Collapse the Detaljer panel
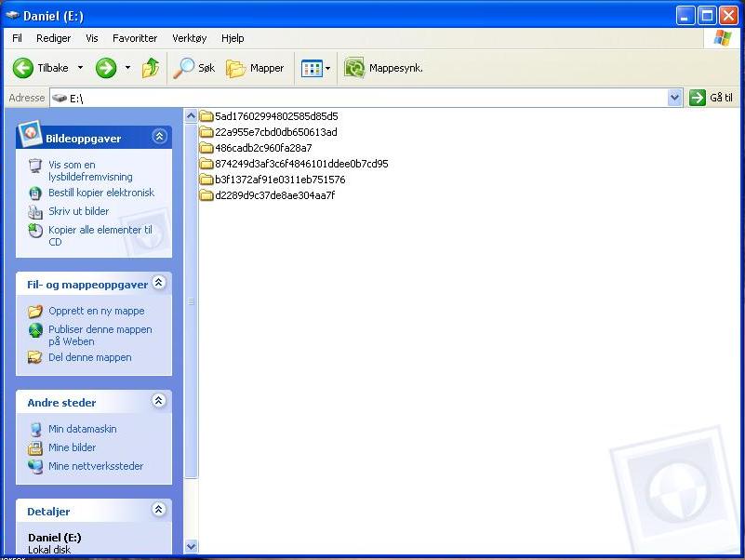Image resolution: width=745 pixels, height=560 pixels. coord(159,510)
